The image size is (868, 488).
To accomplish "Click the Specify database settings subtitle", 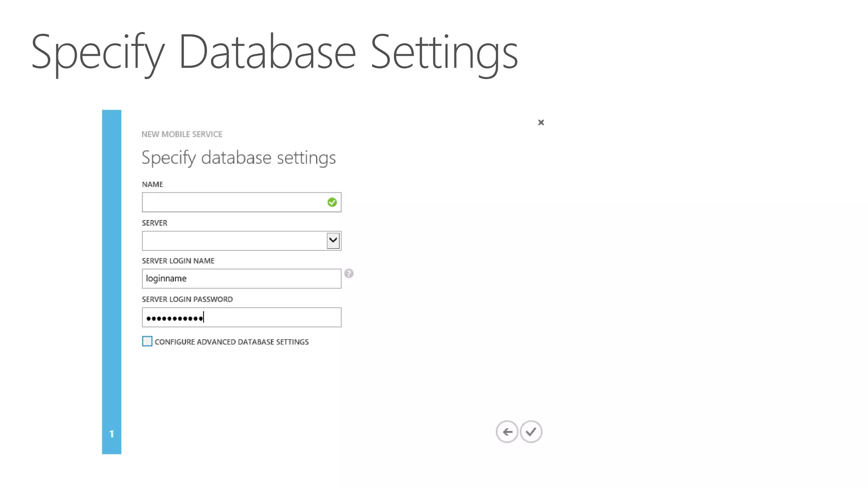I will 239,158.
